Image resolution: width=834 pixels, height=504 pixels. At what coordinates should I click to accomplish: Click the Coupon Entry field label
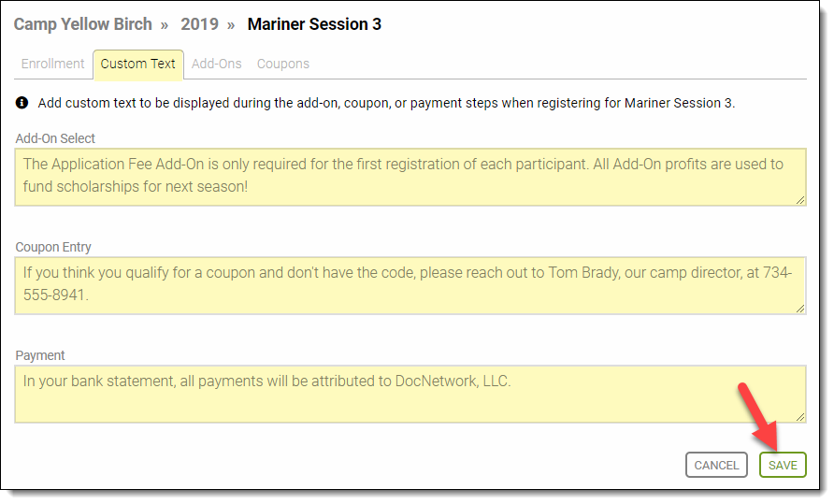point(53,247)
